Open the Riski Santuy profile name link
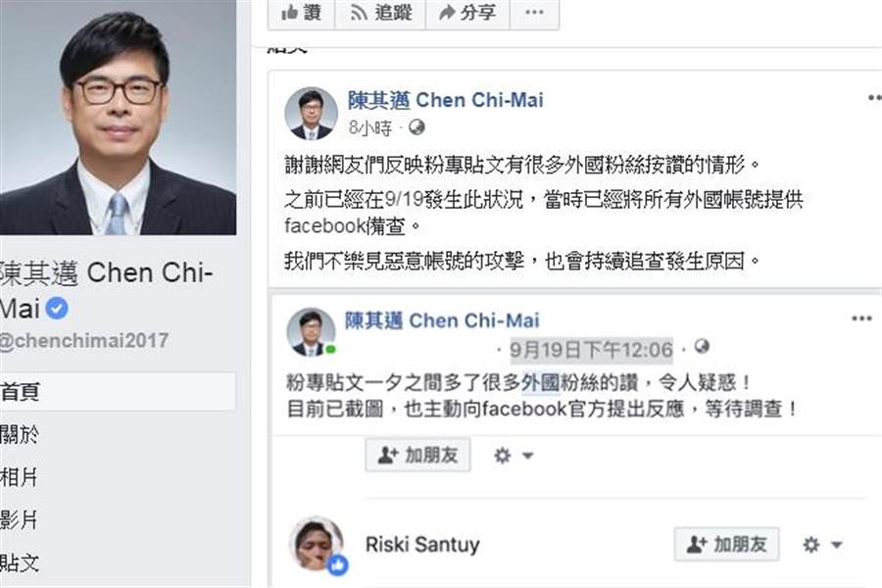 pos(422,545)
